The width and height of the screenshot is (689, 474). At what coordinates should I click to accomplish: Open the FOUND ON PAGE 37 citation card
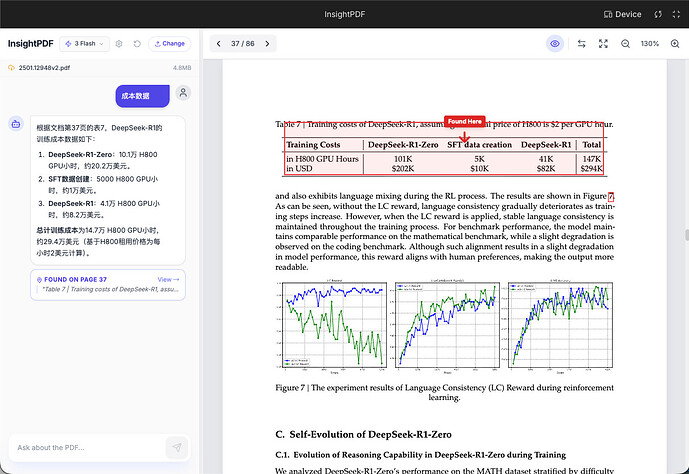[x=108, y=285]
